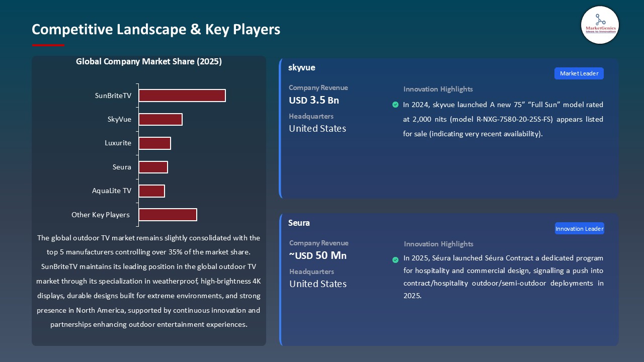Click the AquaLite TV bar
Image resolution: width=644 pixels, height=362 pixels.
tap(152, 191)
